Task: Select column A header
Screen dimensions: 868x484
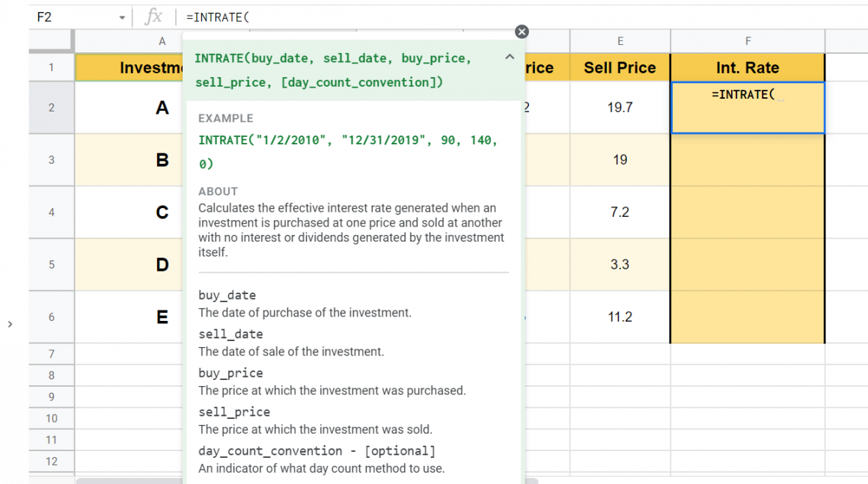Action: pyautogui.click(x=129, y=41)
